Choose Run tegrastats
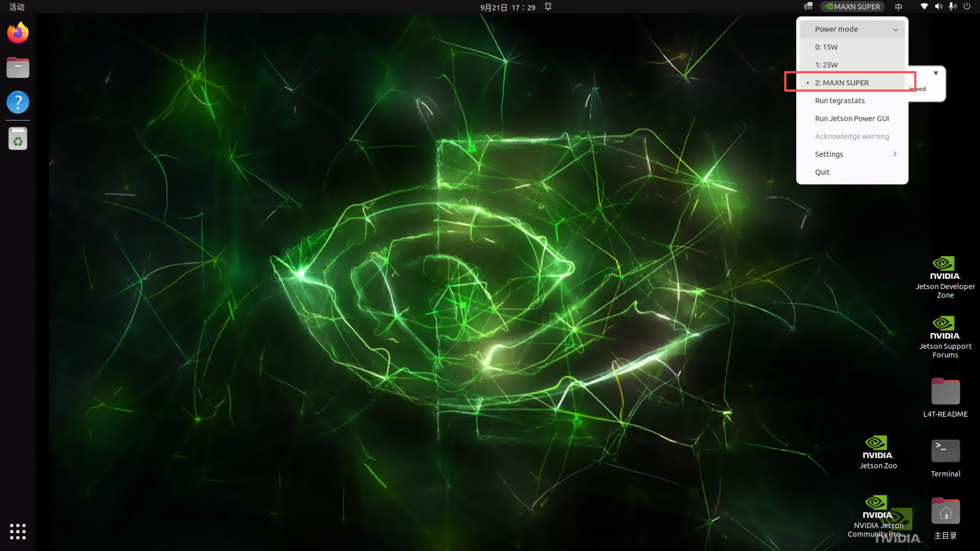This screenshot has width=980, height=551. (852, 101)
